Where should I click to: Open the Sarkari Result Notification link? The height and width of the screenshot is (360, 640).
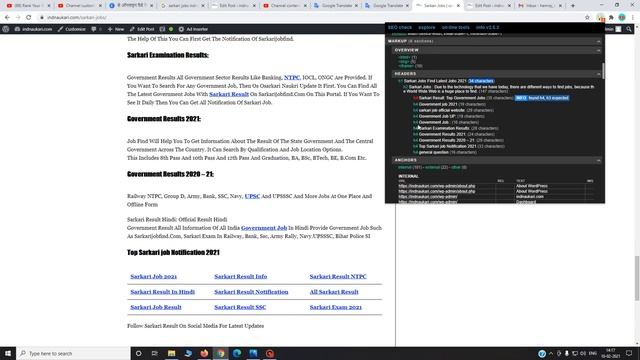pyautogui.click(x=251, y=292)
